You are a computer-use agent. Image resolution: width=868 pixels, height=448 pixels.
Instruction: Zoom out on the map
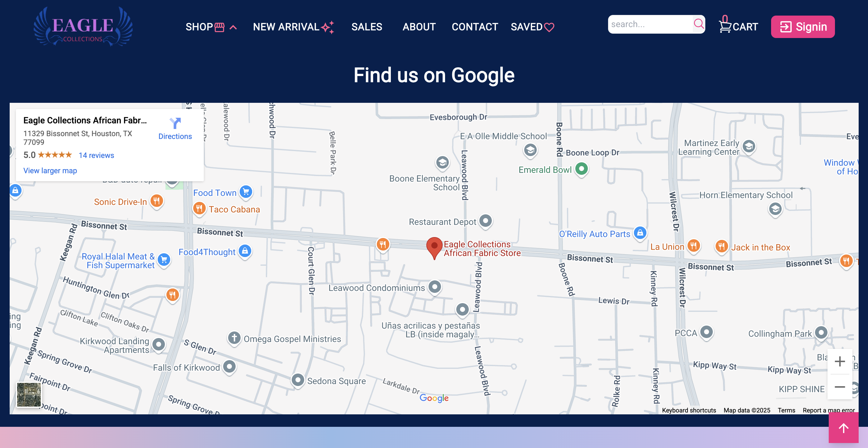click(839, 387)
